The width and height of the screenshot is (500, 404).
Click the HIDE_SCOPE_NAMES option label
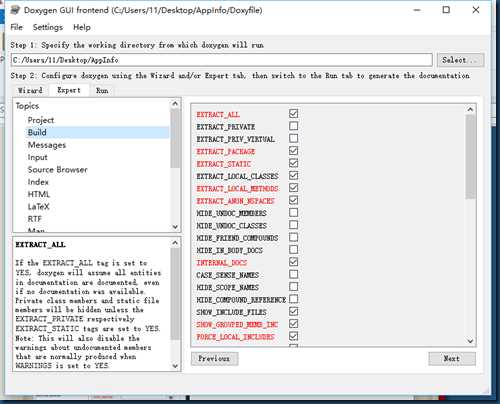pos(228,287)
